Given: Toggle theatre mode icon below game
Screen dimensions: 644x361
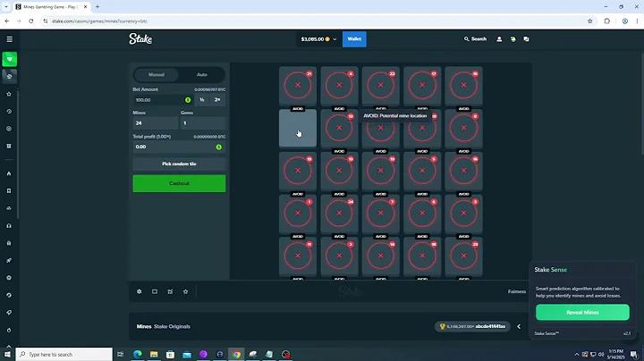Looking at the screenshot, I should click(155, 291).
